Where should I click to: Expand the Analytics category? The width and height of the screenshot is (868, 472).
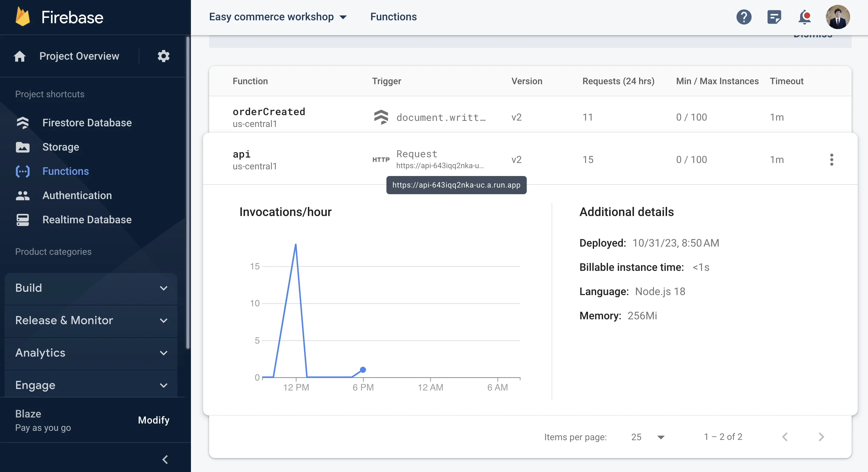click(91, 353)
